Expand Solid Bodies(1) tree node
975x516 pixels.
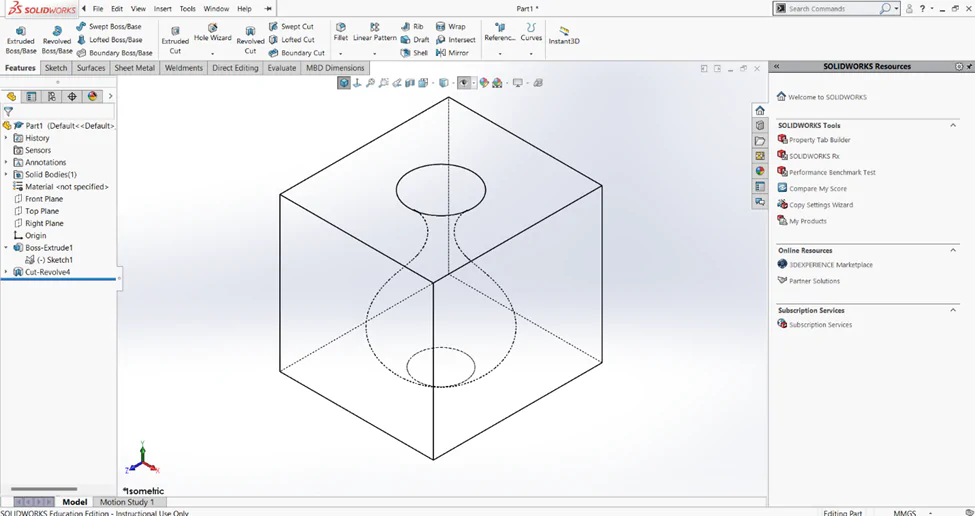[x=6, y=175]
